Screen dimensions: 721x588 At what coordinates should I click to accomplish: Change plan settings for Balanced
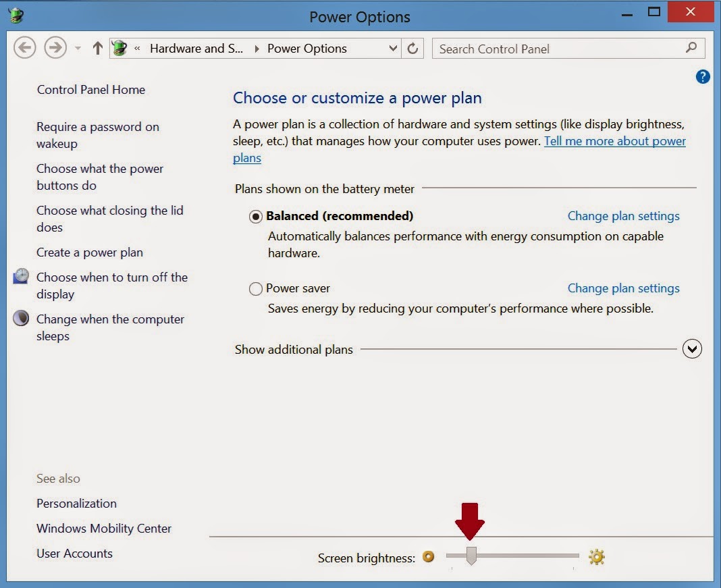(624, 216)
